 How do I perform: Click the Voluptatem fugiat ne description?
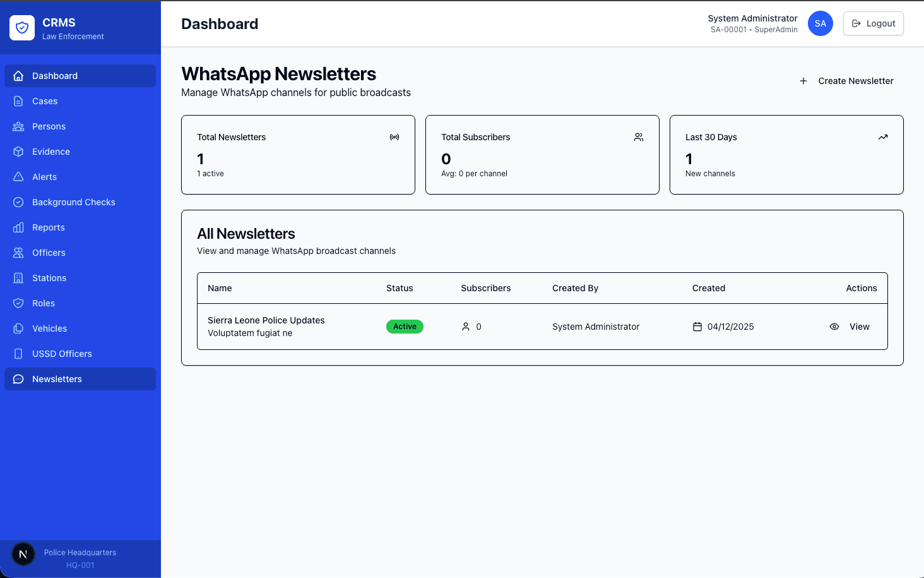point(250,333)
